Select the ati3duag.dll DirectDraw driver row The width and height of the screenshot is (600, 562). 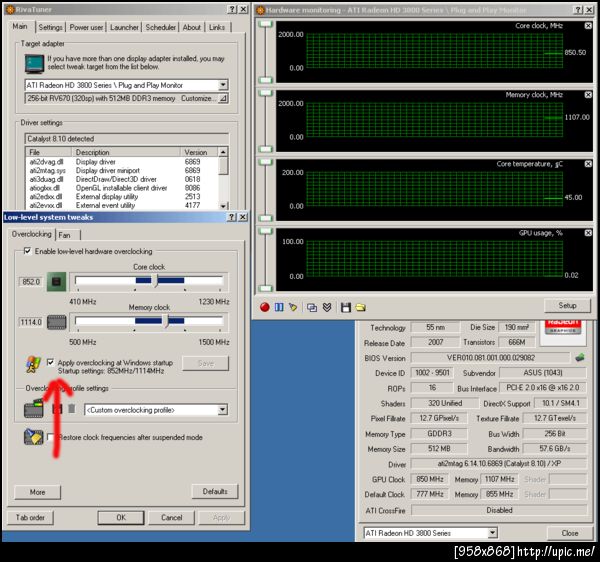coord(121,179)
